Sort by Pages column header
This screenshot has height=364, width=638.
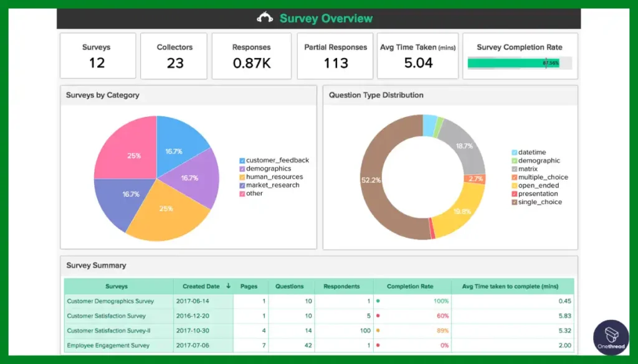click(249, 286)
